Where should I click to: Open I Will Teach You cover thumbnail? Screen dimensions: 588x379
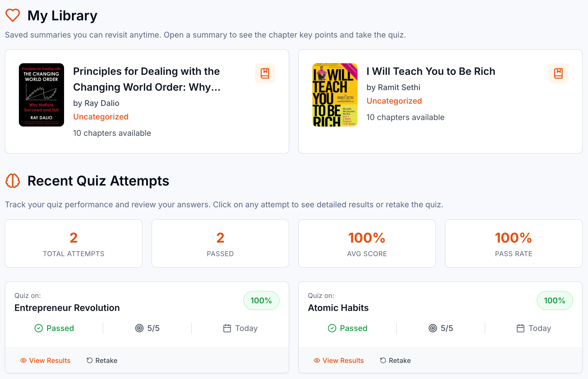335,95
